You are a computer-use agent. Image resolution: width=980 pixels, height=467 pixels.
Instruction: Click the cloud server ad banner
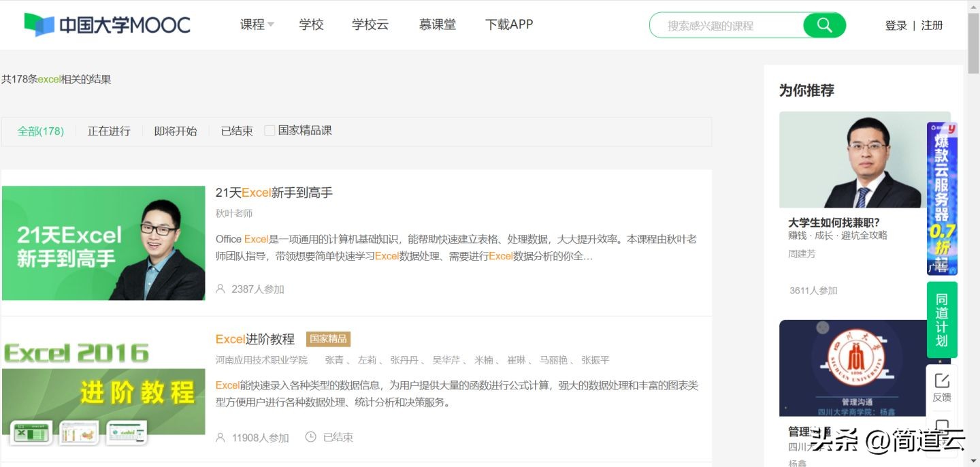[x=942, y=198]
